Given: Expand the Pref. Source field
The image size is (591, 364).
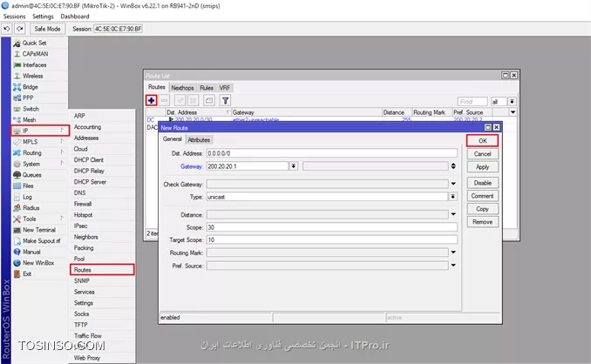Looking at the screenshot, I should tap(453, 266).
